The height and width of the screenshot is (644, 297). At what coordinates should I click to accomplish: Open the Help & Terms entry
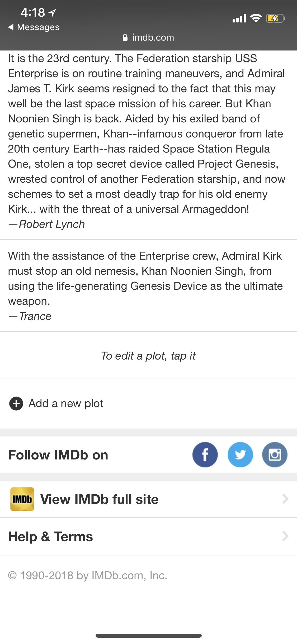148,536
